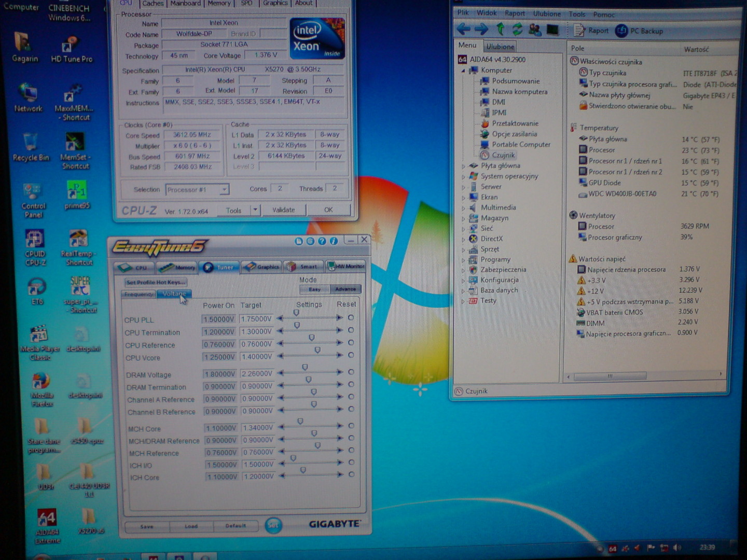Reset ICH I/O voltage radio button
Image resolution: width=747 pixels, height=560 pixels.
pos(351,462)
